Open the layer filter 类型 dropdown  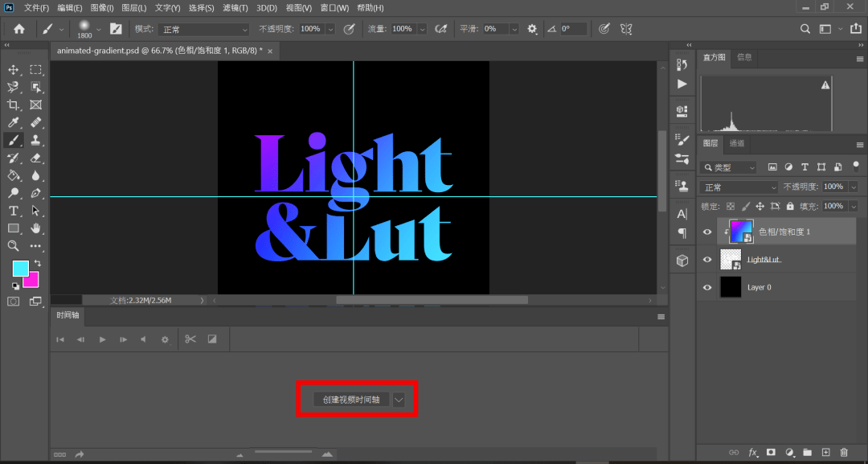(x=728, y=167)
